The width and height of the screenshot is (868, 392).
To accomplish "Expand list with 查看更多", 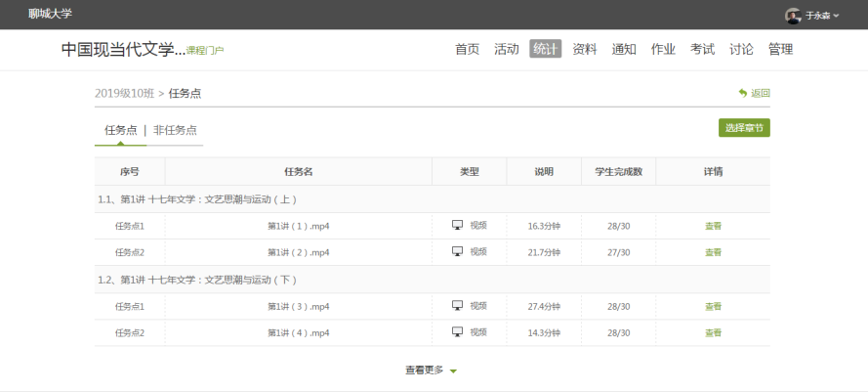I will (431, 370).
